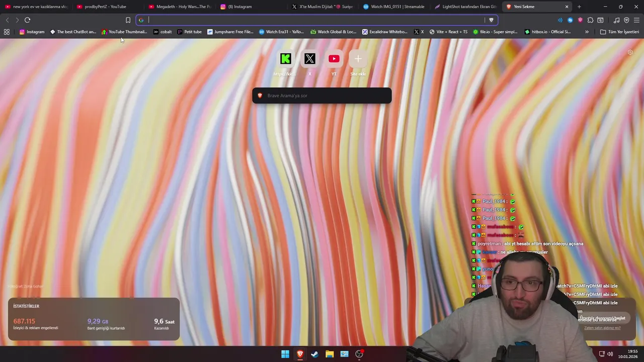Switch to Watch IMG_0151 Streamable tab
Viewport: 644px width, 362px height.
click(396, 7)
